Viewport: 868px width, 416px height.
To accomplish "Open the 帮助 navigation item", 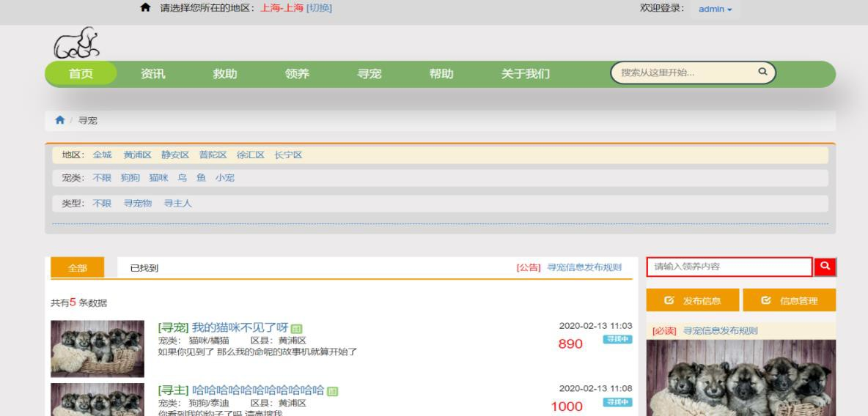I will pos(441,73).
